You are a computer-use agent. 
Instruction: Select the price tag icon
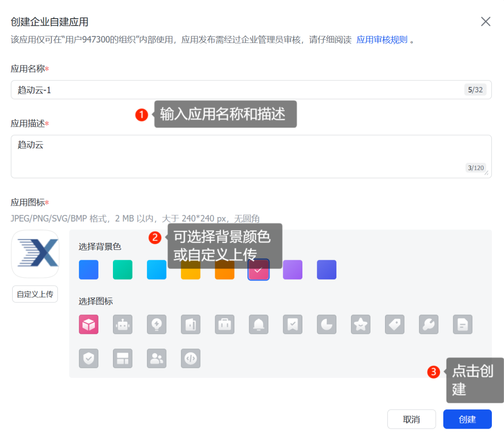395,324
